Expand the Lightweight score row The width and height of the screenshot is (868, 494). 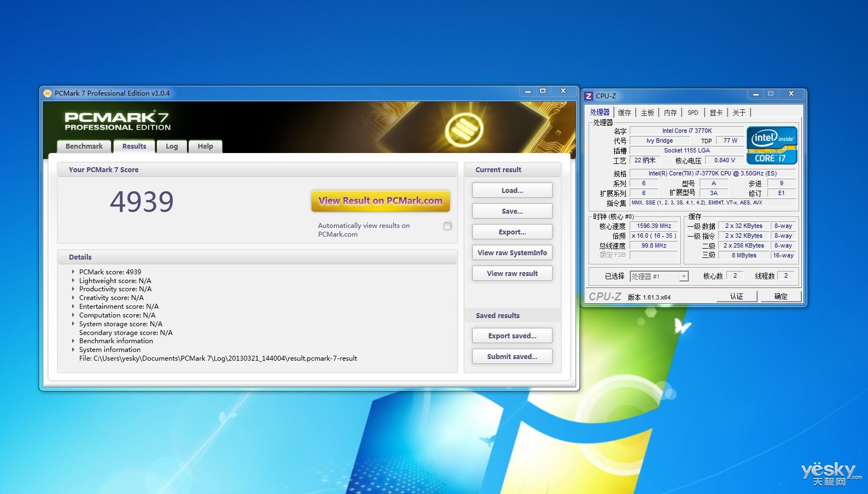click(73, 280)
